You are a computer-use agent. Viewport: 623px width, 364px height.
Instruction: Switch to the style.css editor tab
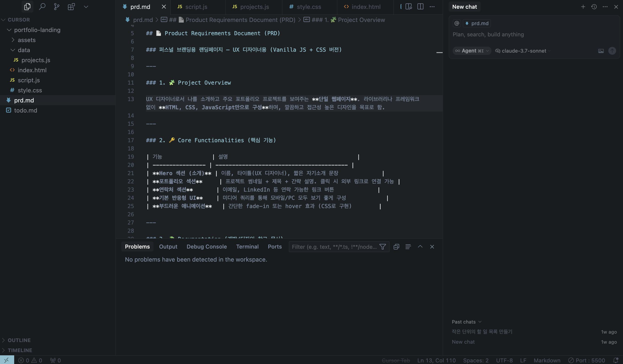point(309,7)
